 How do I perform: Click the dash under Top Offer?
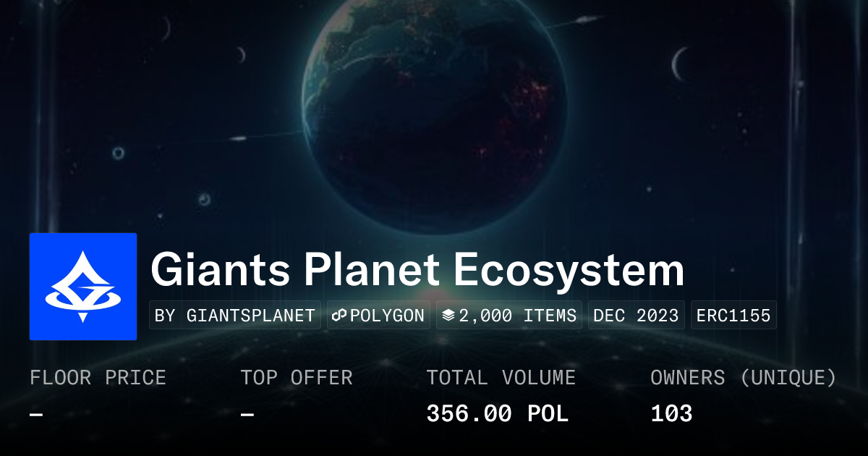coord(247,415)
